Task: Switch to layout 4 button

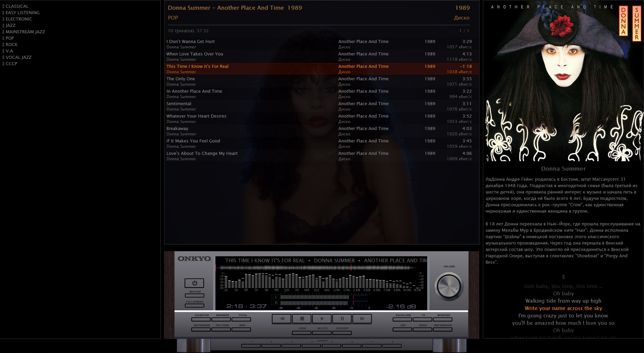Action: (311, 346)
